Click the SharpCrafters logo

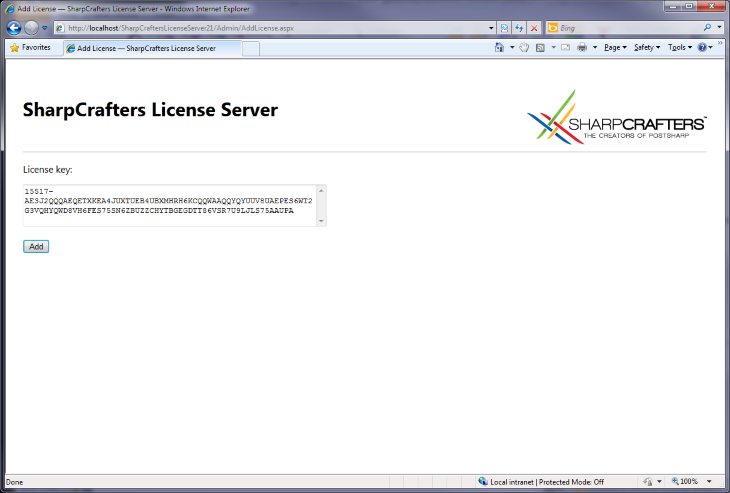point(616,116)
